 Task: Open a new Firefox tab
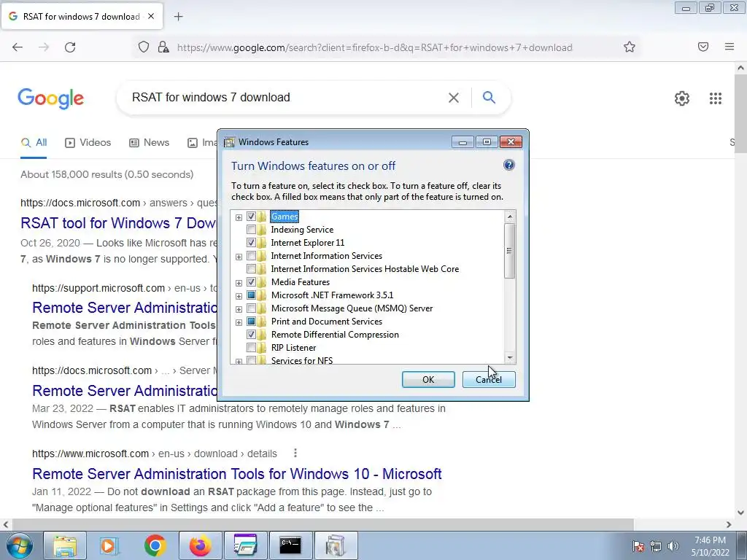[178, 17]
